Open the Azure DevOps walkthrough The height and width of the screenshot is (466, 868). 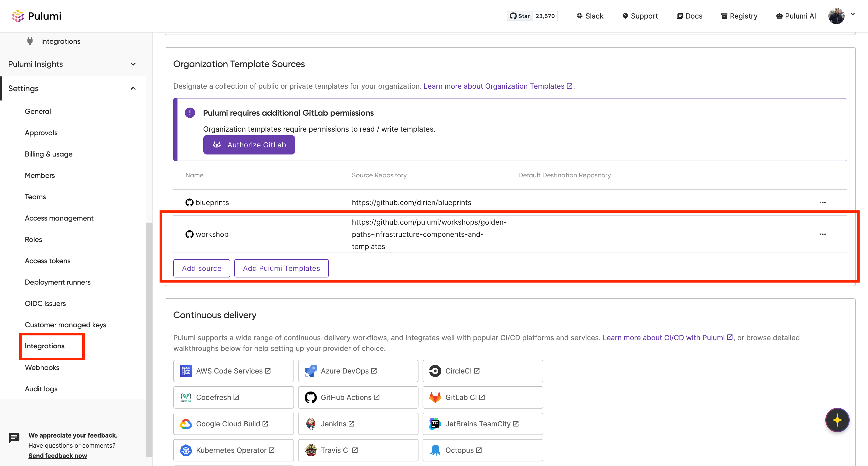click(358, 371)
